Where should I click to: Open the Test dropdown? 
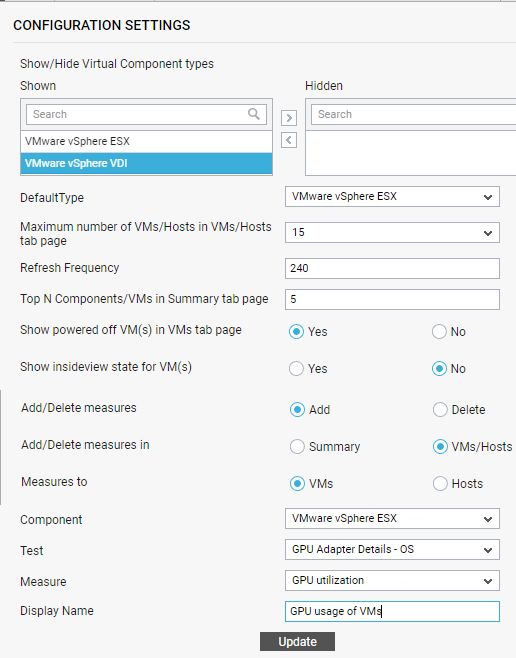pyautogui.click(x=392, y=550)
